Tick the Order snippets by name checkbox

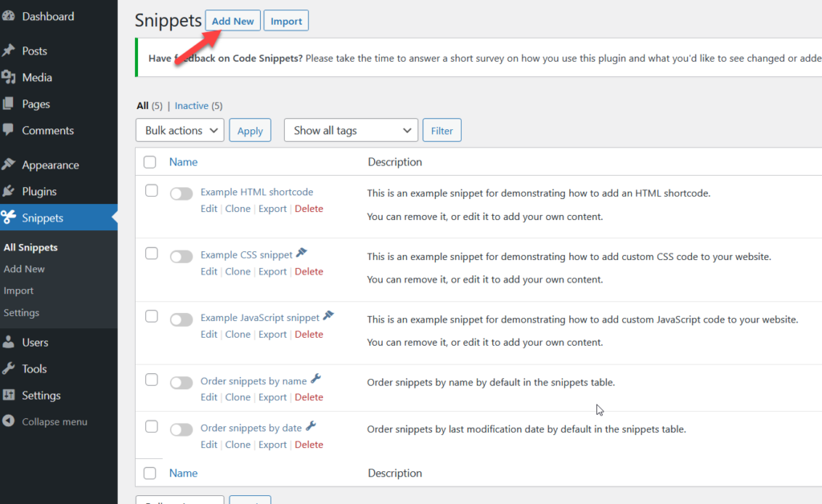[152, 380]
